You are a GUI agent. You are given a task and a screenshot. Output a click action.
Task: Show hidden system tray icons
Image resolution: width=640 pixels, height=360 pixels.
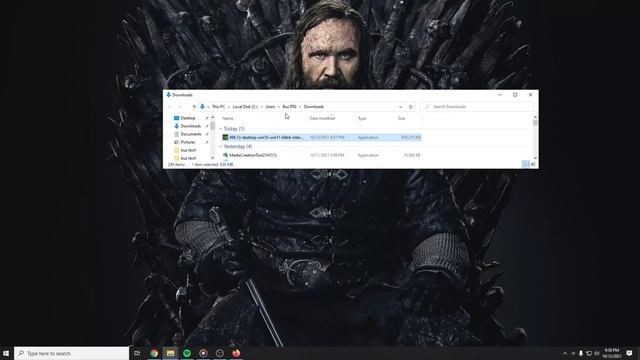click(565, 353)
